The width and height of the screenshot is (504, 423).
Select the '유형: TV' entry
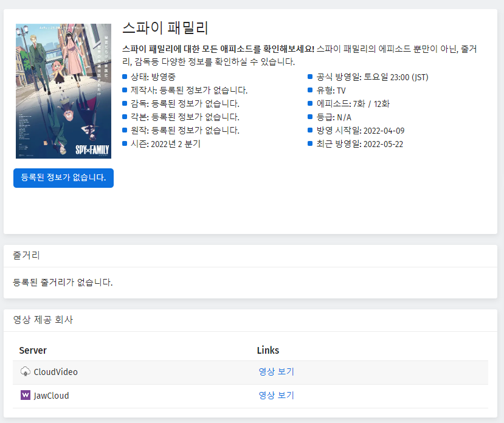click(x=331, y=91)
